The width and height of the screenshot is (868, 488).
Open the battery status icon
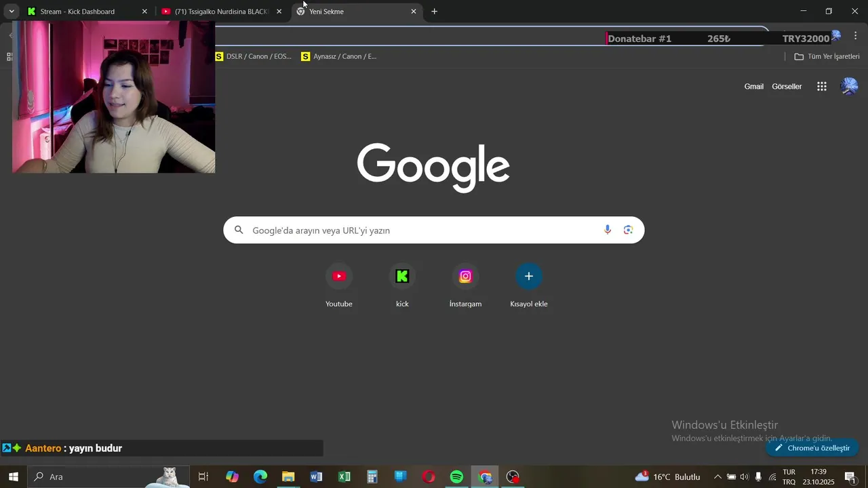point(731,476)
